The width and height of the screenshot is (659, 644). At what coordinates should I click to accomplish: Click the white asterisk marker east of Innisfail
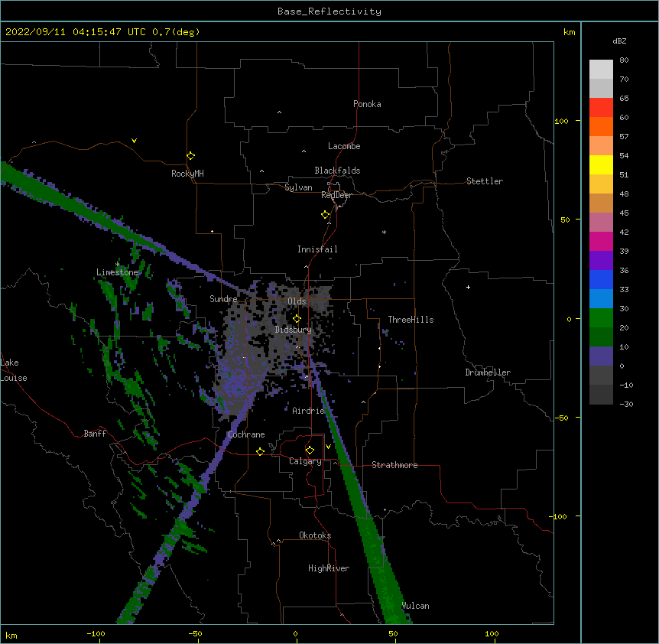[384, 232]
